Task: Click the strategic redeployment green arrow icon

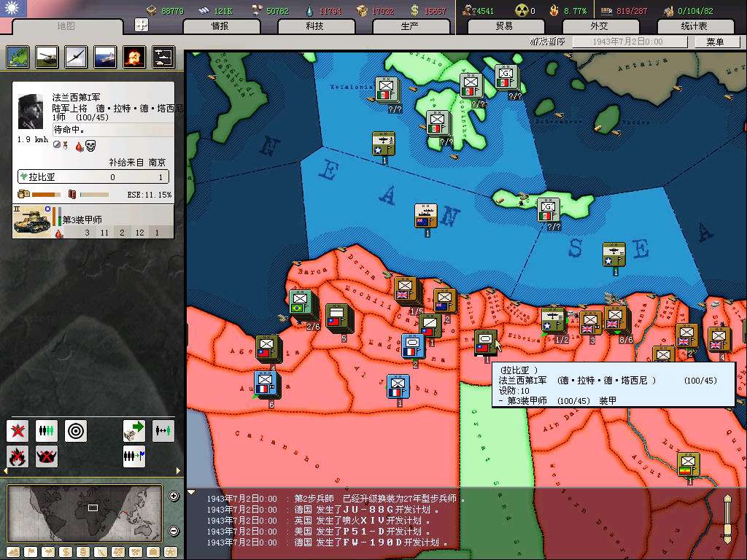Action: click(134, 431)
